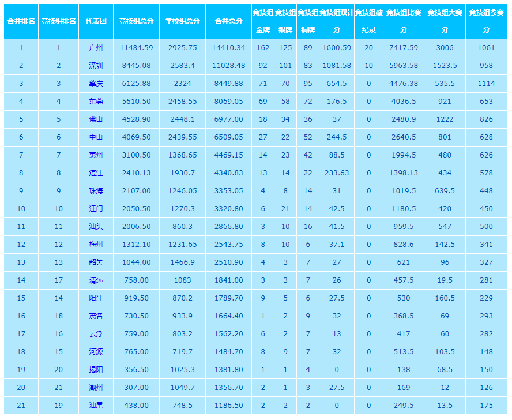Open the 汕尾 delegation link
Screen dimensions: 512x420
[x=96, y=406]
